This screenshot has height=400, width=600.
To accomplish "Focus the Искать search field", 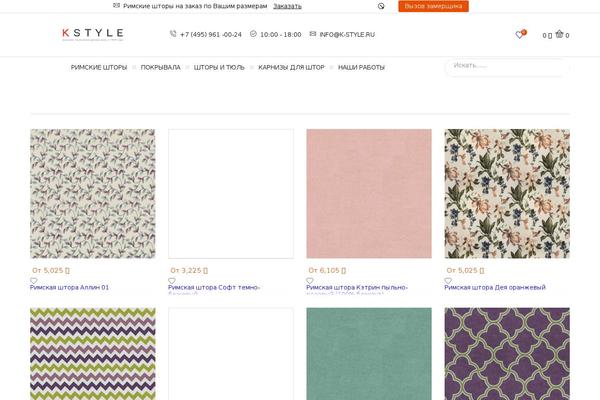I will click(507, 67).
